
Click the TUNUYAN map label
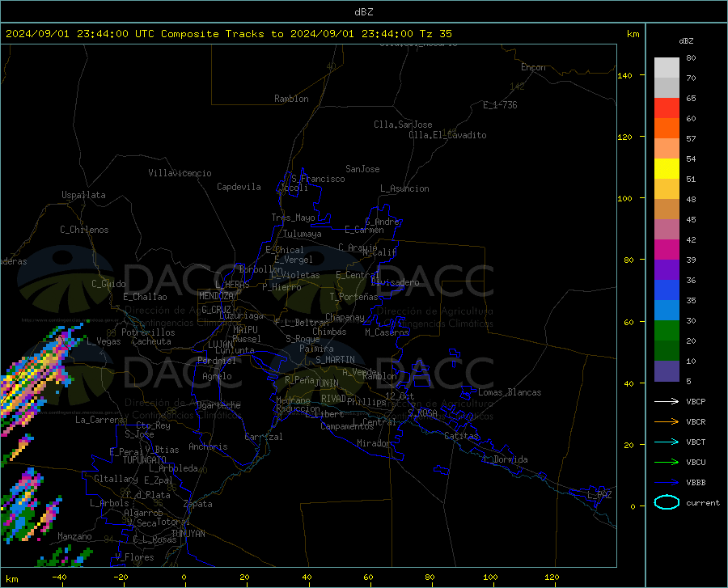188,534
